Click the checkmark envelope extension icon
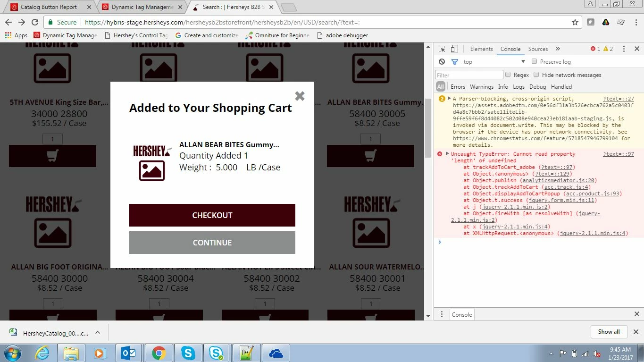 pyautogui.click(x=621, y=22)
